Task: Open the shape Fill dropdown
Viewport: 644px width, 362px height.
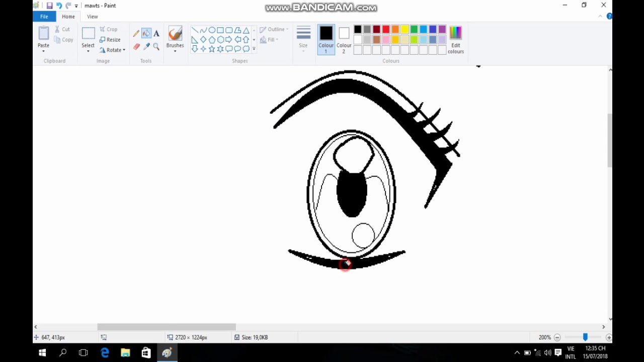Action: (x=270, y=40)
